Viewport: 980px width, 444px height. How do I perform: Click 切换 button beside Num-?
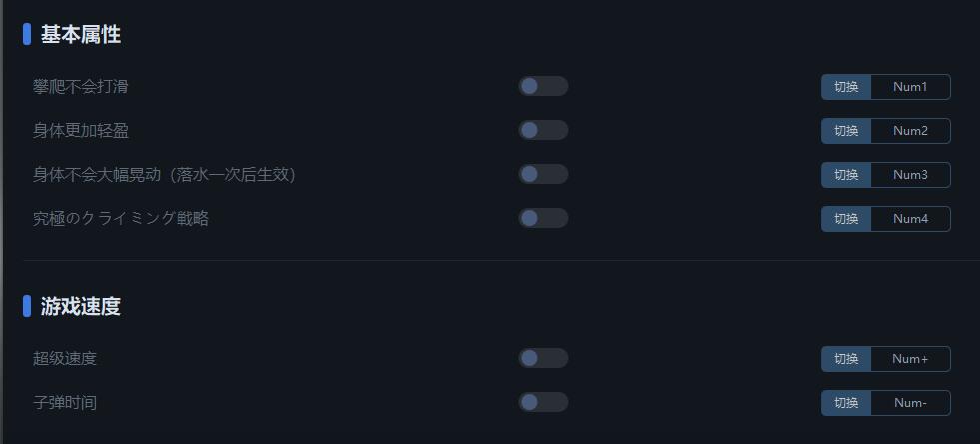point(845,403)
